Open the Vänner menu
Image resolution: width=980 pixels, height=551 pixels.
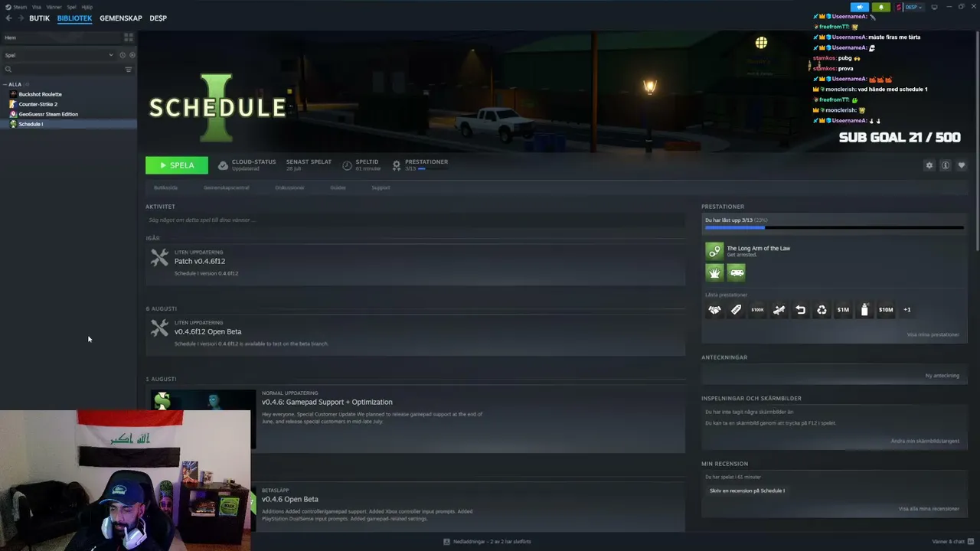tap(54, 7)
